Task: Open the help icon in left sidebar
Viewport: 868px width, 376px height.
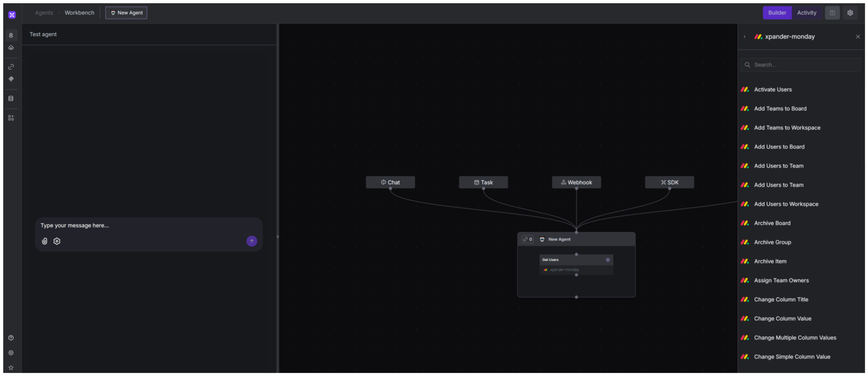Action: [11, 338]
